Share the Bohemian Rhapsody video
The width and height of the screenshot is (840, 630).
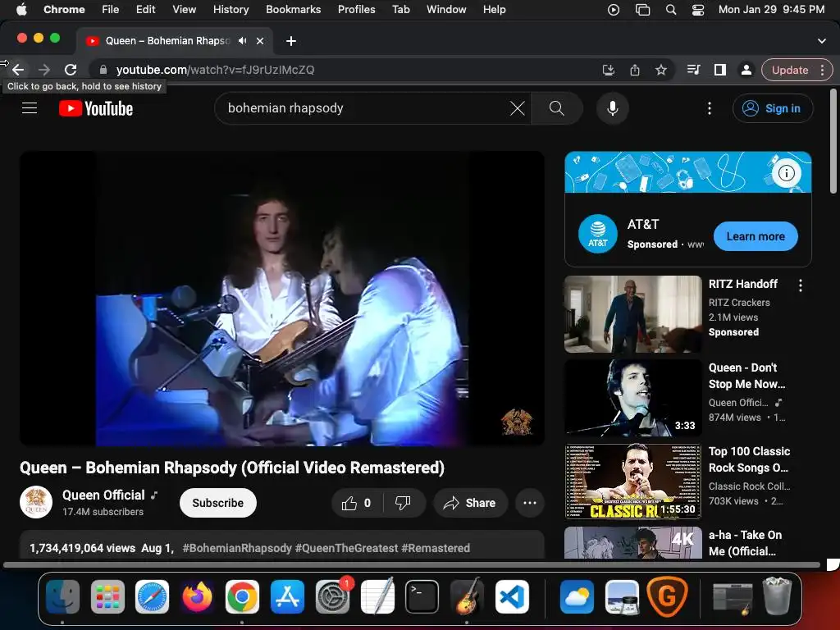[470, 503]
